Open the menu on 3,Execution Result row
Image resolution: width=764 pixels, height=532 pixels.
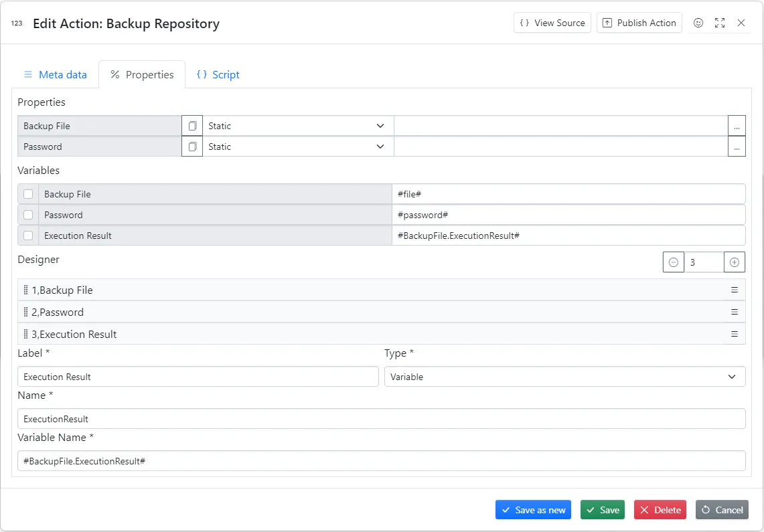point(734,334)
